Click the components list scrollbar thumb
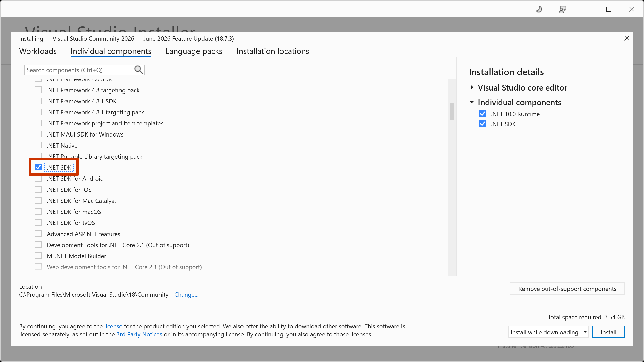644x362 pixels. [x=452, y=112]
